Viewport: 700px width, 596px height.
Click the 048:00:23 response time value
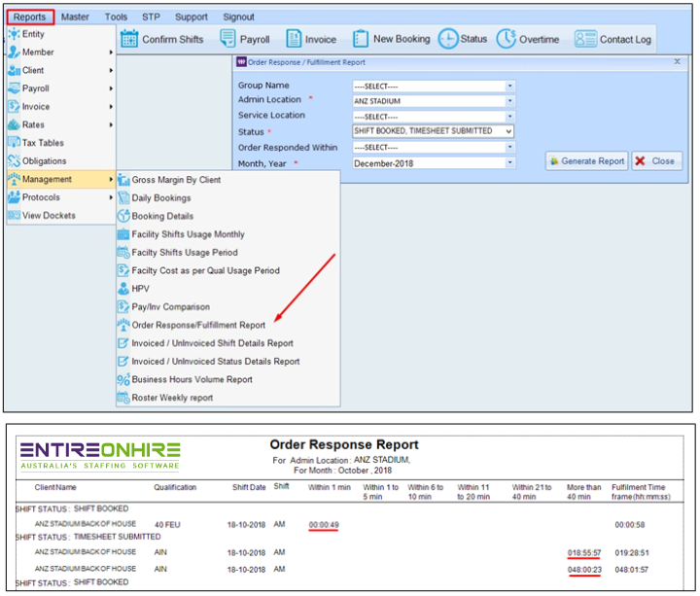(x=584, y=570)
